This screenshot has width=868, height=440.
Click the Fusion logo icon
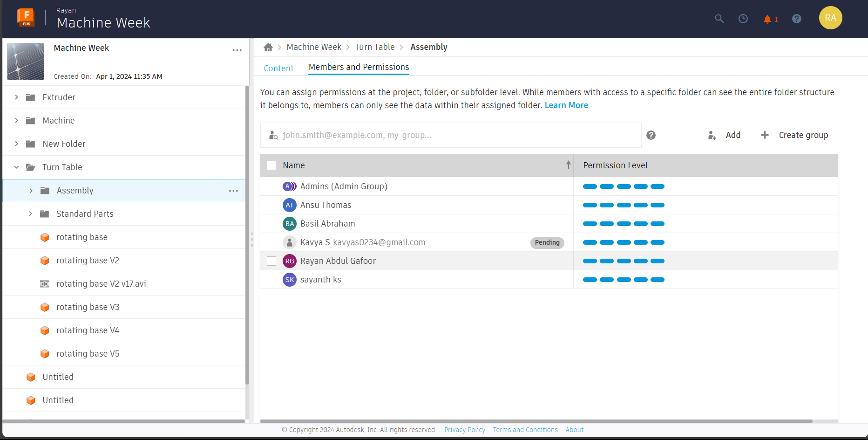click(x=26, y=17)
